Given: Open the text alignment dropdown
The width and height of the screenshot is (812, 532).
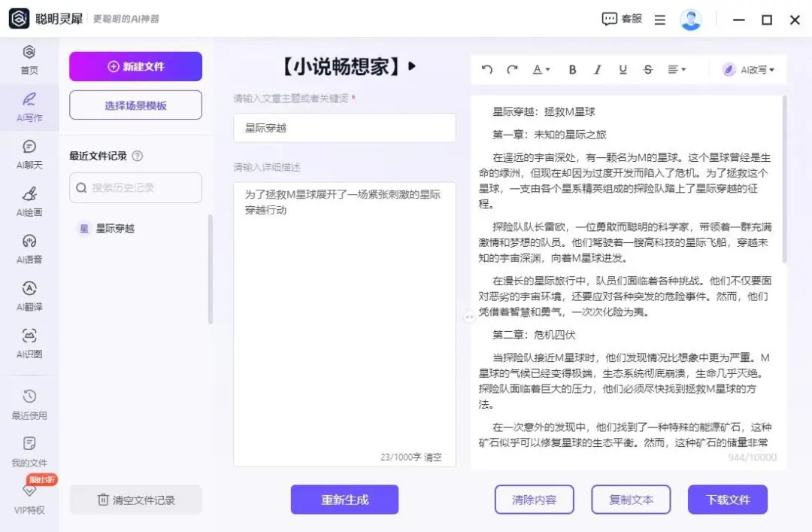Looking at the screenshot, I should tap(677, 69).
